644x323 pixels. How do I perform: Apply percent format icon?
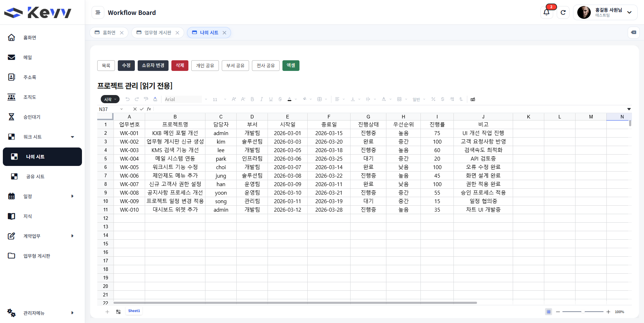433,99
